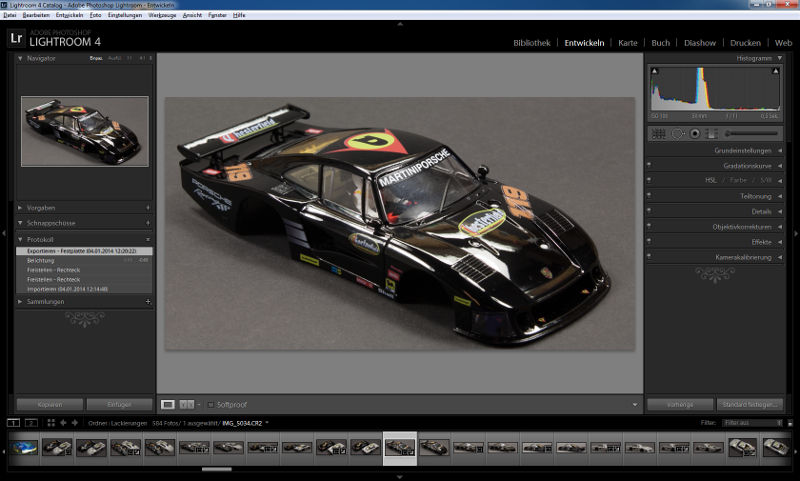Open toolbar content dropdown arrow
The image size is (800, 481).
pyautogui.click(x=635, y=405)
